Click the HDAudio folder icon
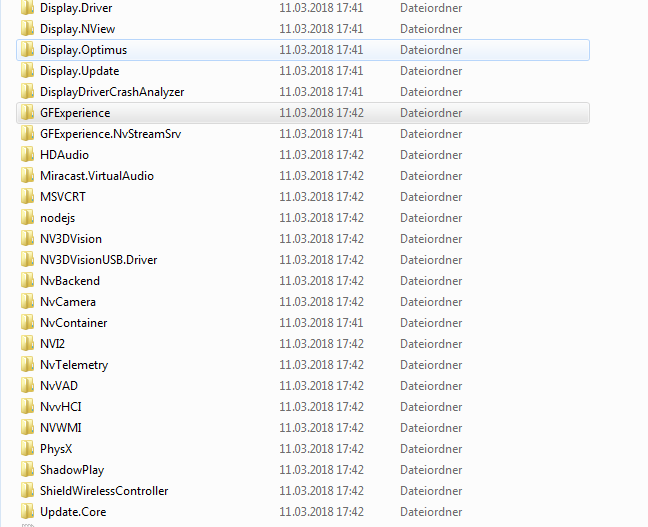648x527 pixels. pyautogui.click(x=27, y=155)
